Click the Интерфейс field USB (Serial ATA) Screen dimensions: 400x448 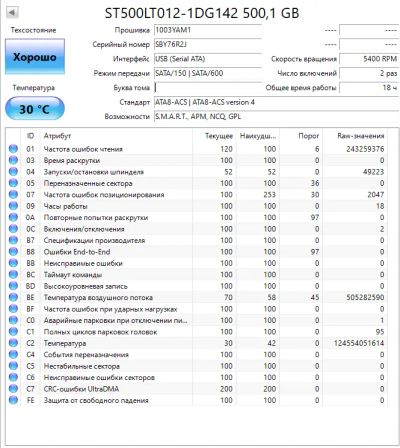pyautogui.click(x=208, y=59)
